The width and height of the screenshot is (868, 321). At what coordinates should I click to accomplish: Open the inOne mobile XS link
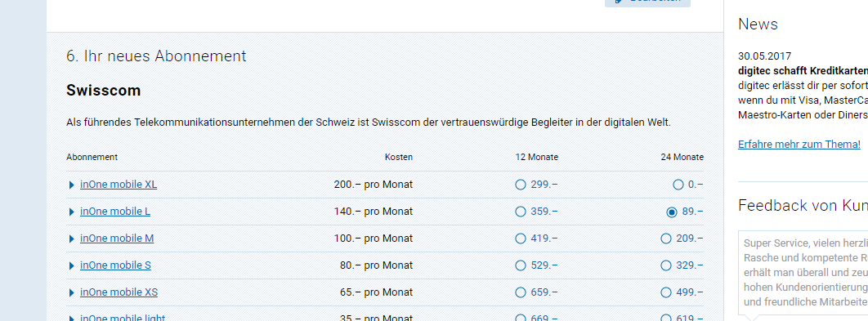(x=119, y=292)
